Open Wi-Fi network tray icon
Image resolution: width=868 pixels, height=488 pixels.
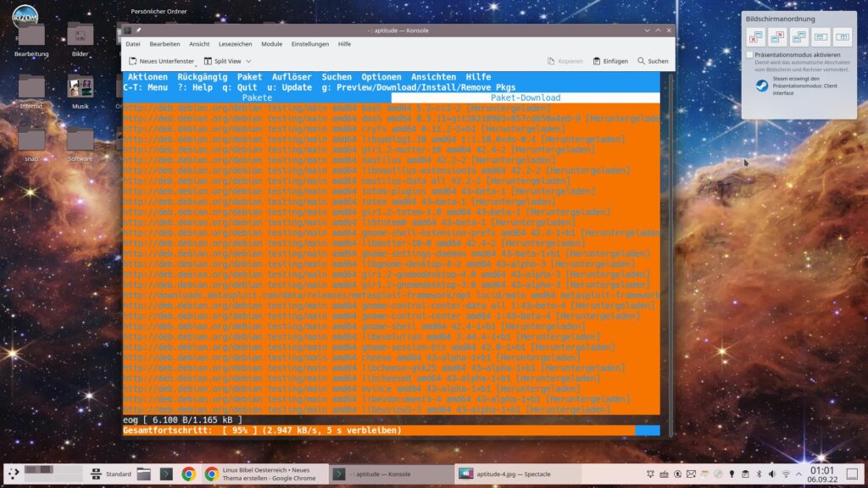tap(786, 474)
